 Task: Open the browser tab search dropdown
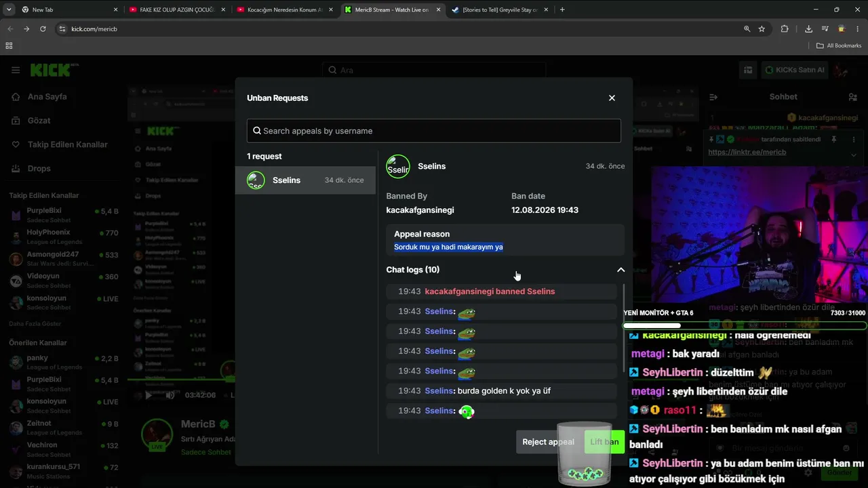pos(9,9)
